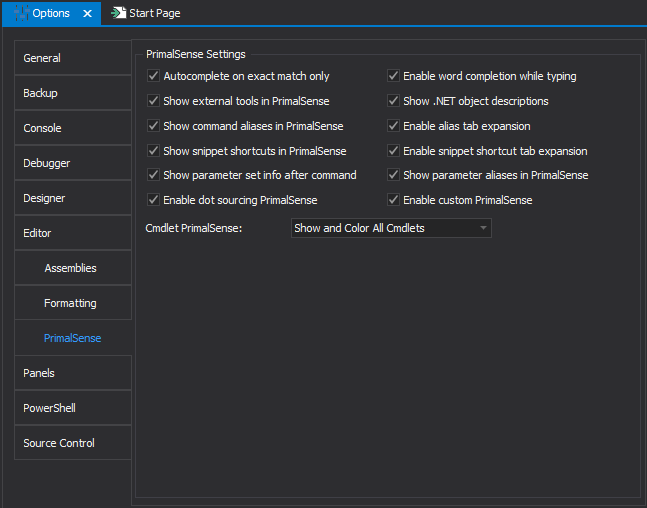Go to the Formatting sub-category
Image resolution: width=647 pixels, height=508 pixels.
click(x=73, y=303)
